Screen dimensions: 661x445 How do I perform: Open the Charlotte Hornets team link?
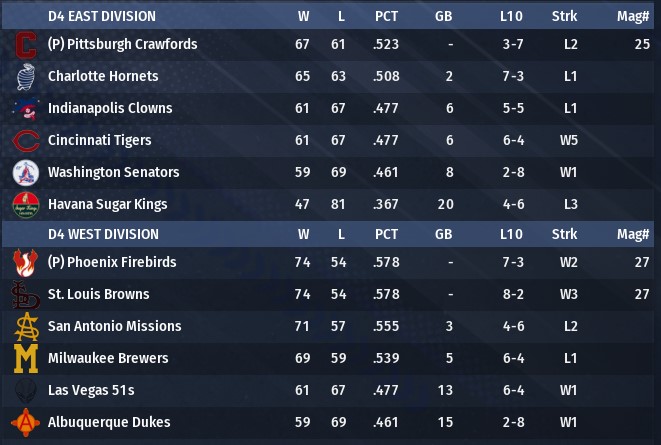pos(103,77)
